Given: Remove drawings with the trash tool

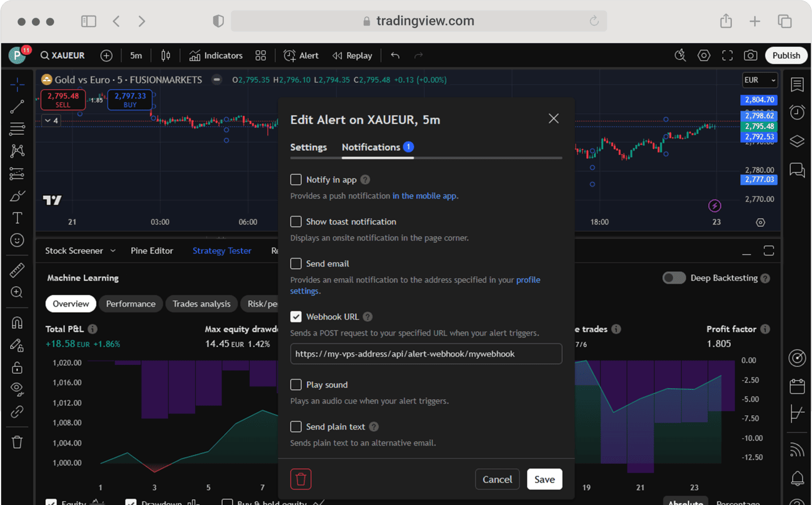Looking at the screenshot, I should 17,442.
